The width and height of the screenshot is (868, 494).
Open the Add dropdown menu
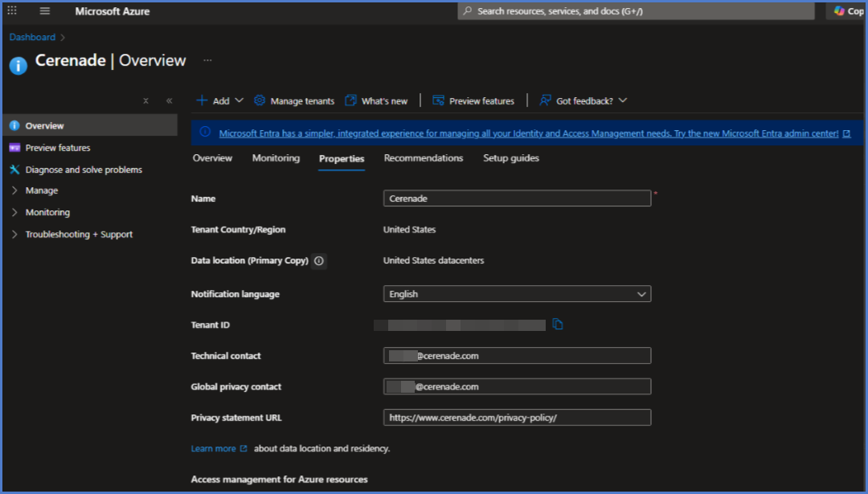[x=220, y=100]
